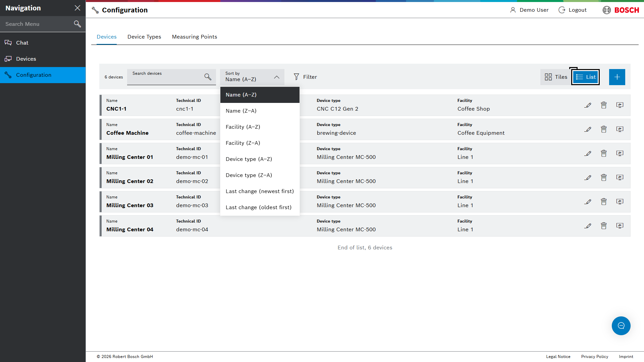Edit the CNC1-1 device with pencil icon
This screenshot has width=644, height=362.
588,105
